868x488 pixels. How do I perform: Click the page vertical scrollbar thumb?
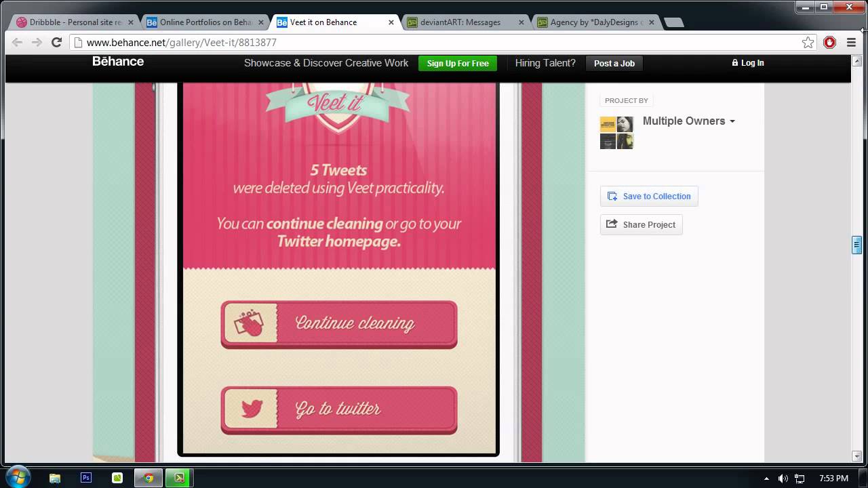click(857, 245)
